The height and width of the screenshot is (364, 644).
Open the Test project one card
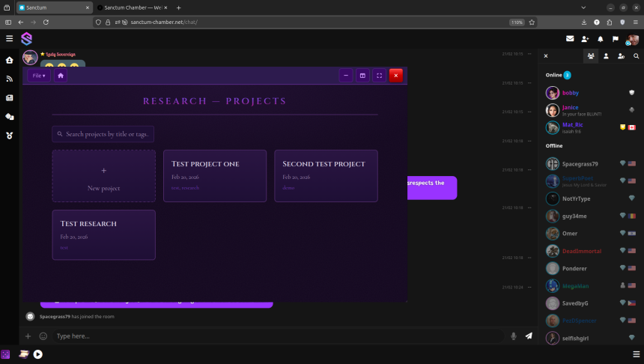[x=215, y=176]
